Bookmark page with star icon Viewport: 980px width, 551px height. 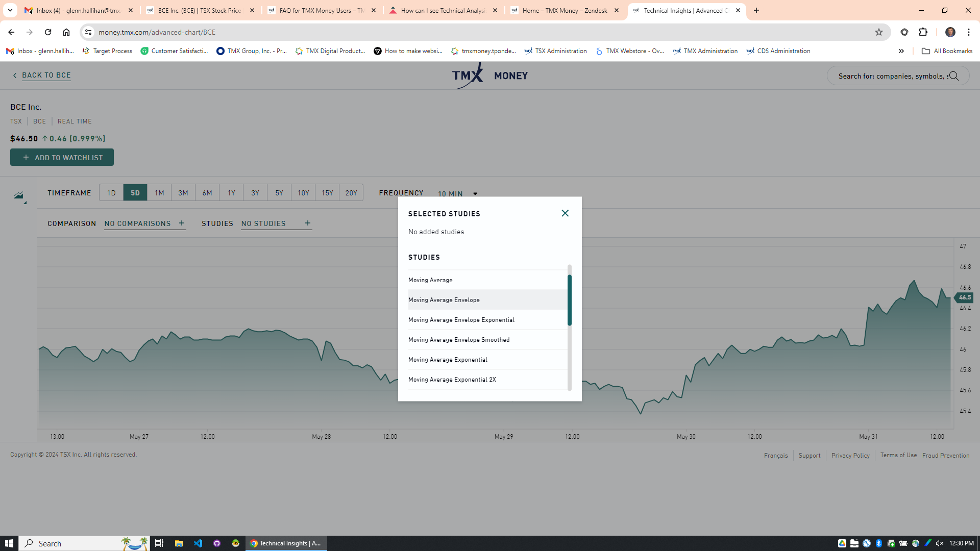coord(878,32)
